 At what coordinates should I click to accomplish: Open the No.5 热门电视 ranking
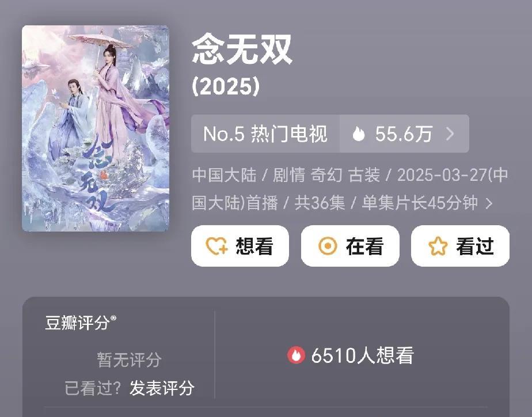265,134
